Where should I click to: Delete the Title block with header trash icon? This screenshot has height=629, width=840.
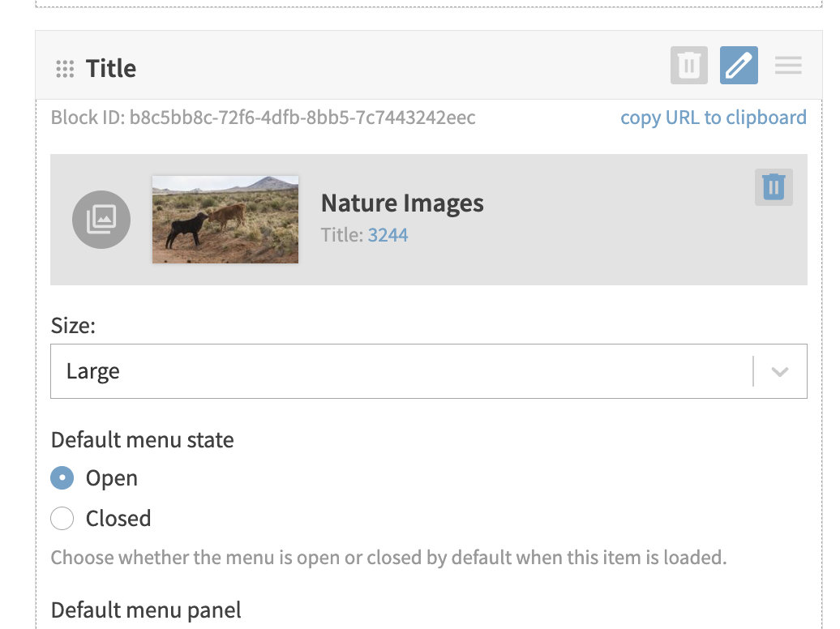coord(689,66)
